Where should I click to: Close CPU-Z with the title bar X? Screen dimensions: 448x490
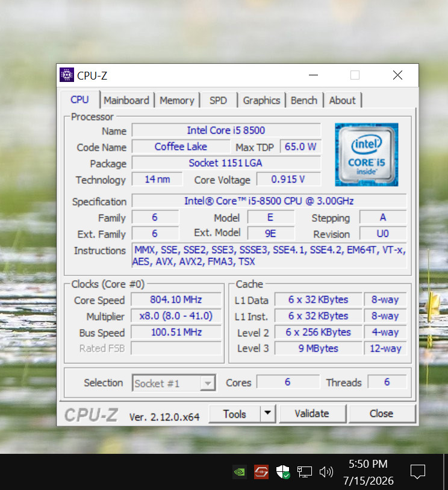tap(397, 75)
